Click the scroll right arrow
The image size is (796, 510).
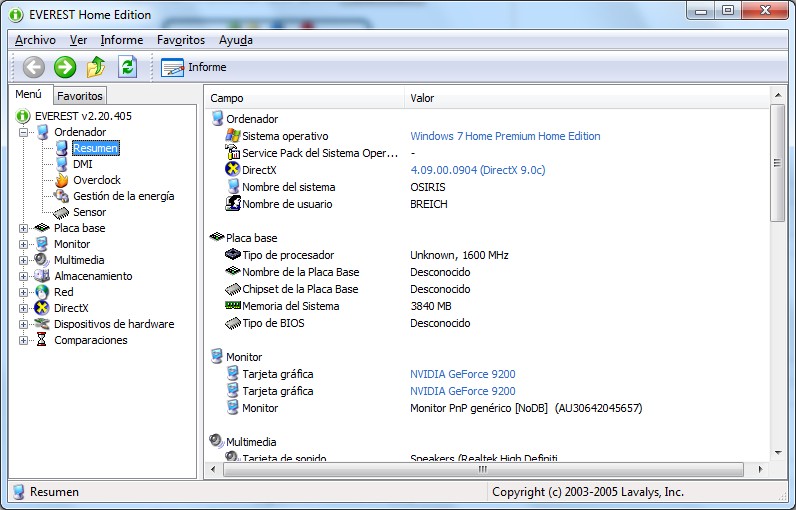[x=760, y=469]
